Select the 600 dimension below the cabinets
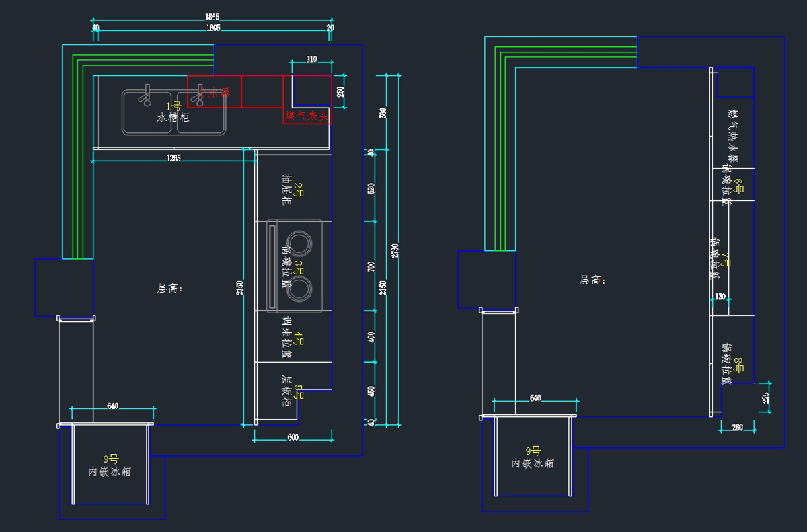This screenshot has height=532, width=807. pos(293,438)
